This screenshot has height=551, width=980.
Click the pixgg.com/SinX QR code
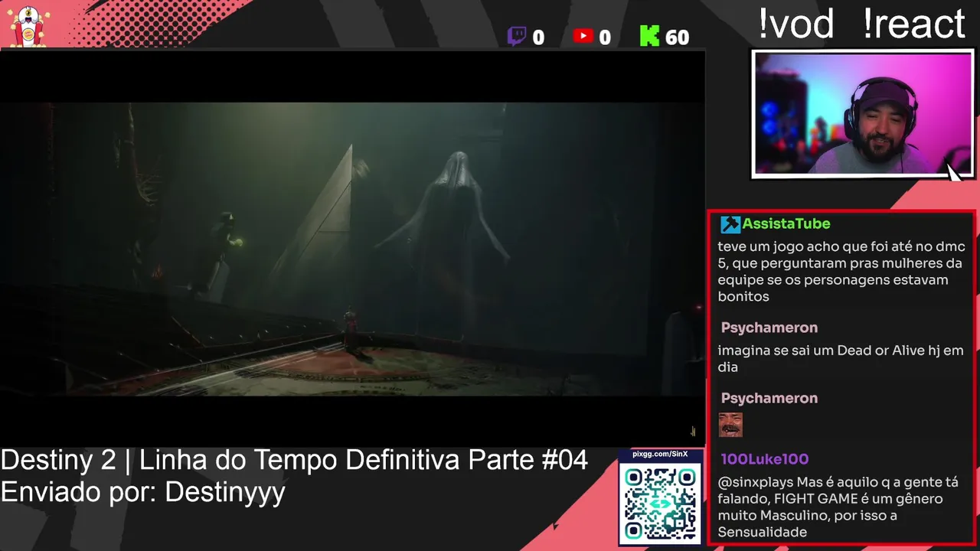click(x=660, y=503)
